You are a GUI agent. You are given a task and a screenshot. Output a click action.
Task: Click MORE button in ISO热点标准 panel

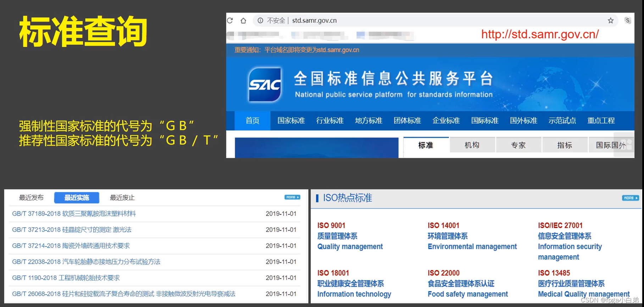[x=631, y=198]
